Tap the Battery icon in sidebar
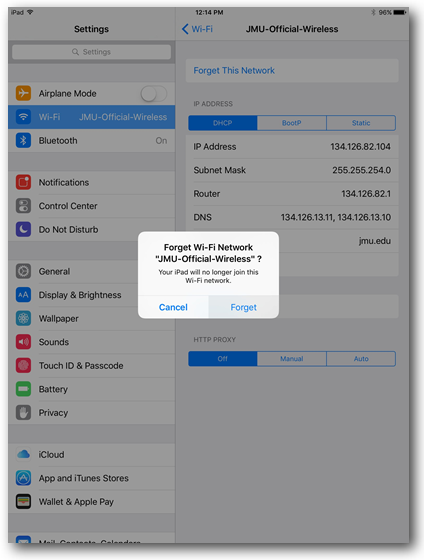This screenshot has width=424, height=560. [x=23, y=389]
